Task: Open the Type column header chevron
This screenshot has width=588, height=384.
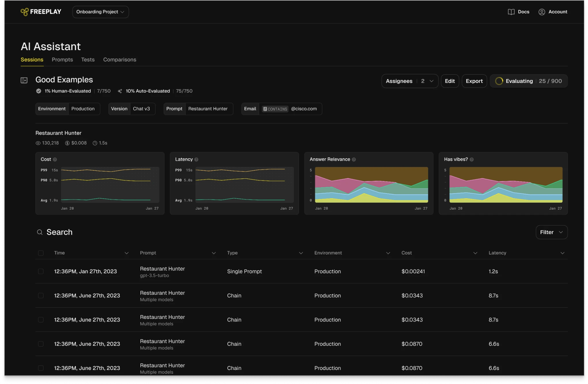Action: click(x=301, y=253)
